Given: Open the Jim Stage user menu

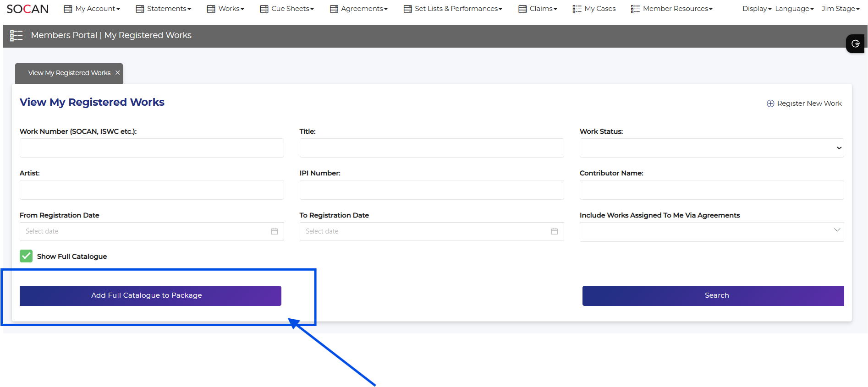Looking at the screenshot, I should coord(840,9).
